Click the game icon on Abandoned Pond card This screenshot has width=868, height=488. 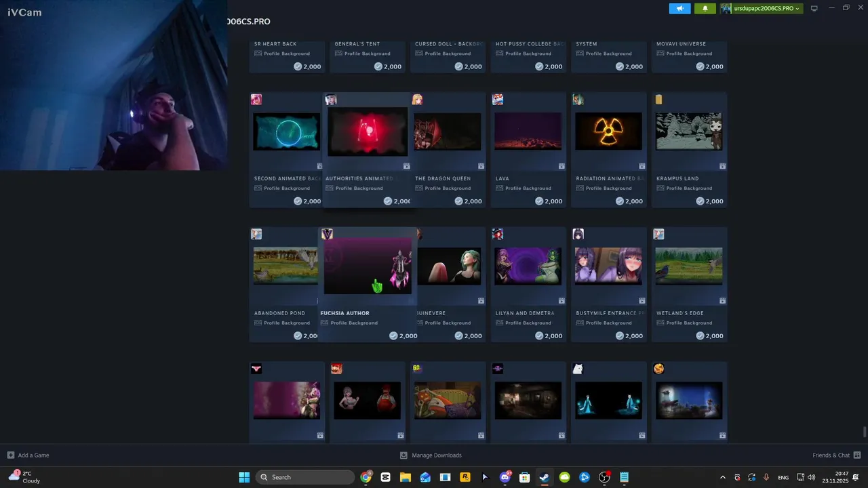tap(256, 234)
